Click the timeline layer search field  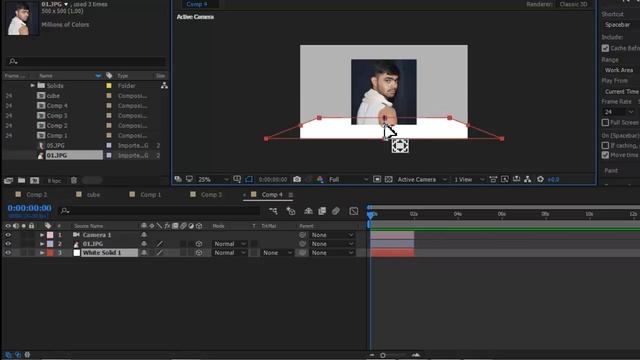[x=159, y=211]
